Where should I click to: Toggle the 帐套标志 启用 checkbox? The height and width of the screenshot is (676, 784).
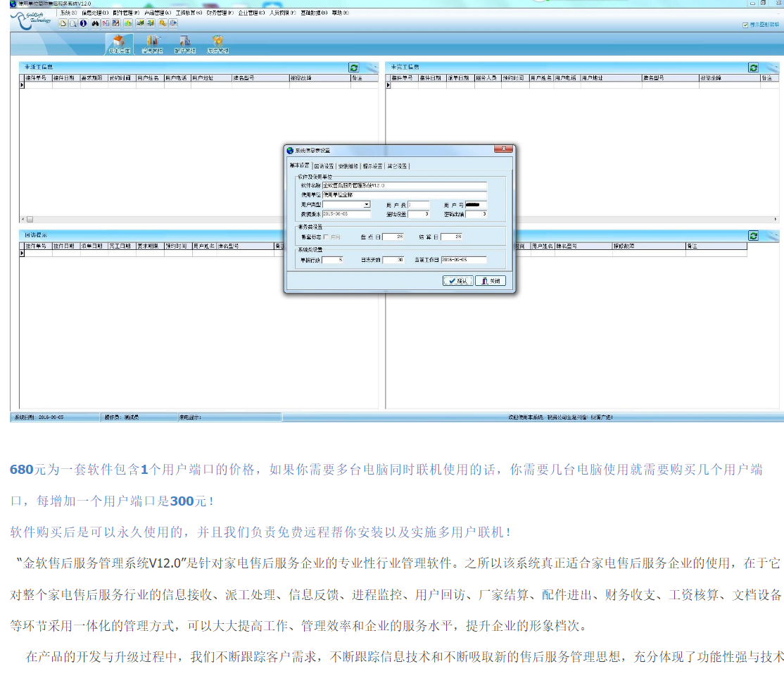click(x=326, y=237)
